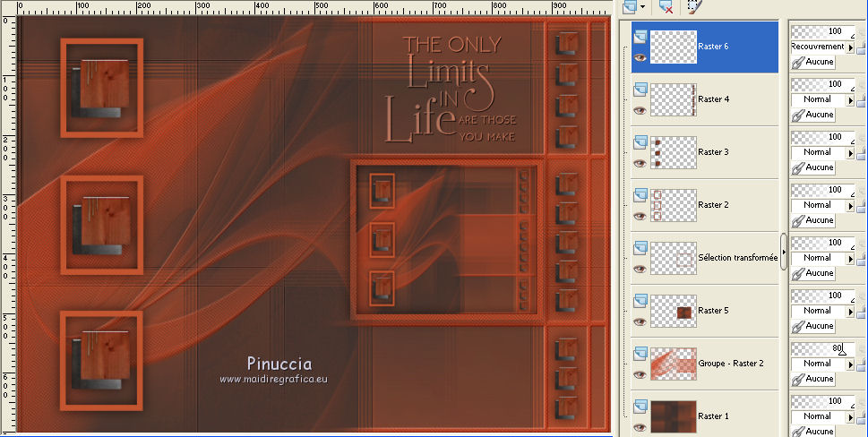Click the Aucune link button for Raster 4

[x=812, y=115]
